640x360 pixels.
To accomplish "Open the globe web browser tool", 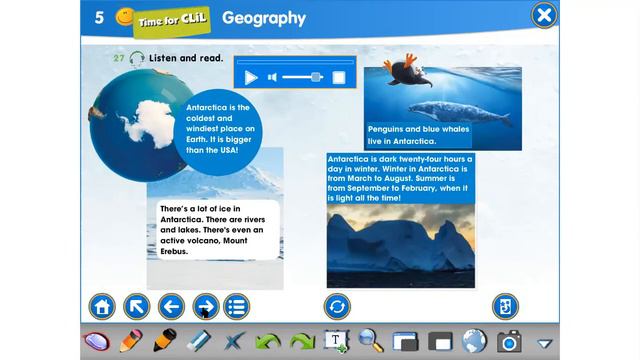I will pyautogui.click(x=474, y=341).
